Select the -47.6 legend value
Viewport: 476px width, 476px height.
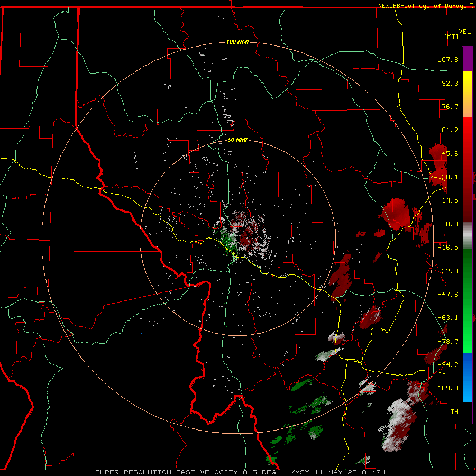[x=448, y=295]
